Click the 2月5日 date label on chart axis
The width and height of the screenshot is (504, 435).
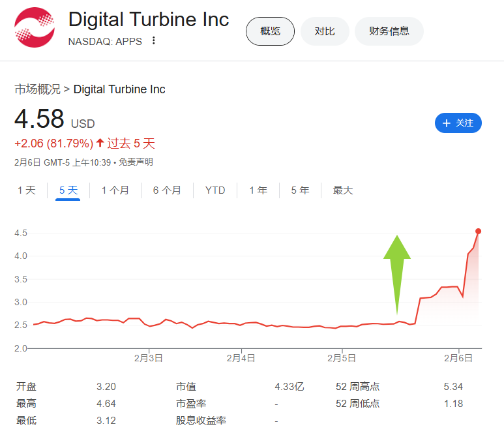pos(342,358)
